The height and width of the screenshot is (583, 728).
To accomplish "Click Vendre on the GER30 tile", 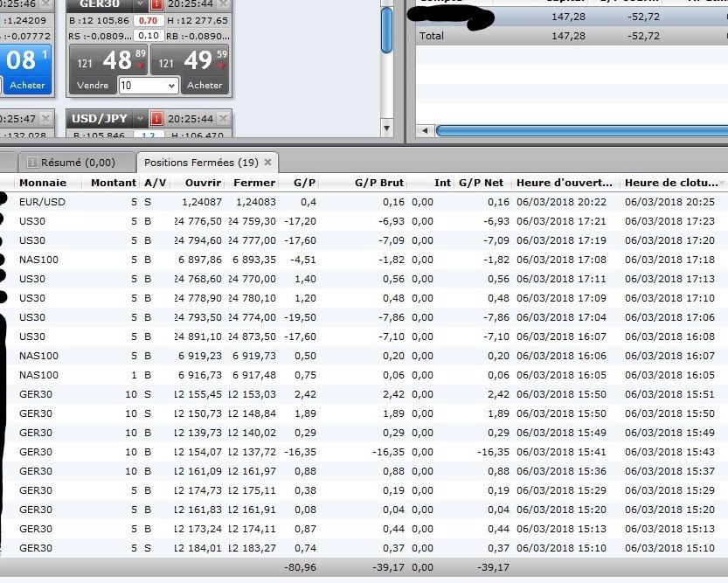I will coord(93,86).
